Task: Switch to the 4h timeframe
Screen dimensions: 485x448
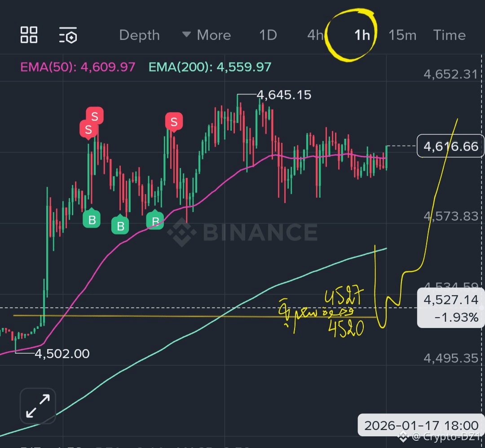Action: click(315, 35)
